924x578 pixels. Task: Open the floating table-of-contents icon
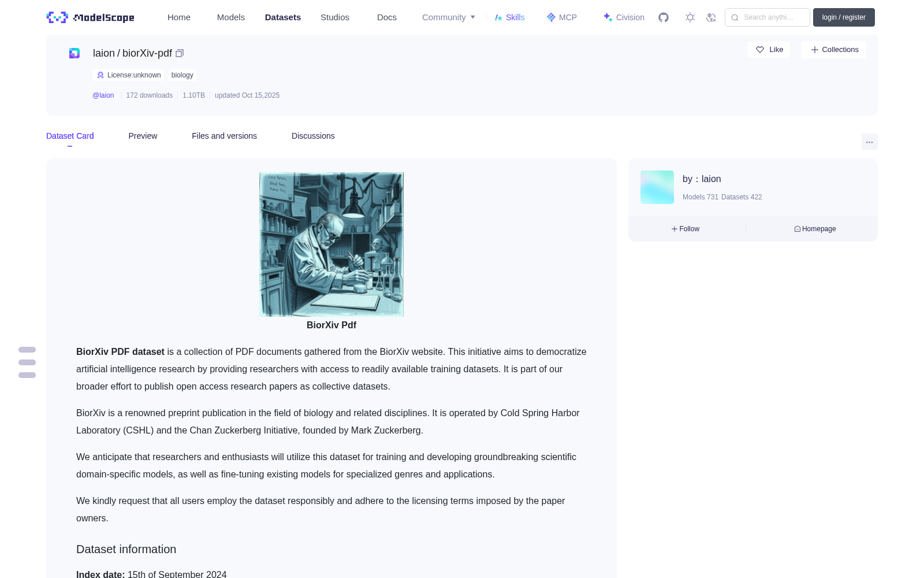click(27, 362)
